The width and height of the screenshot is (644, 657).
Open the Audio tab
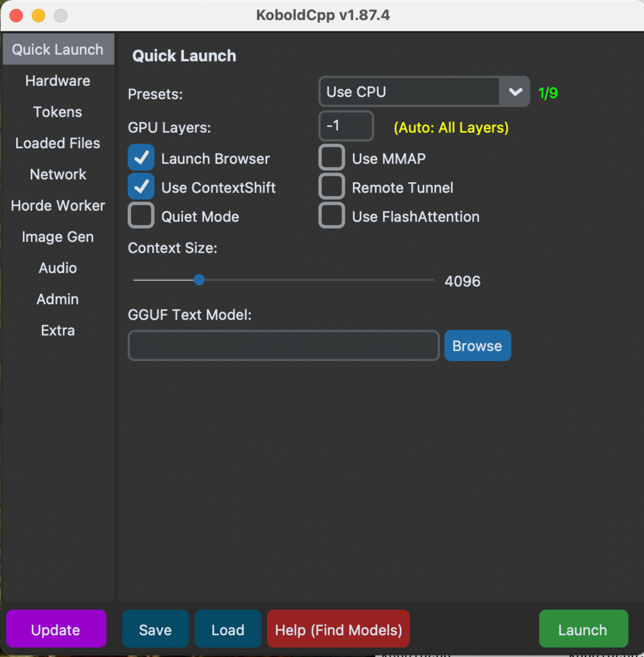58,268
